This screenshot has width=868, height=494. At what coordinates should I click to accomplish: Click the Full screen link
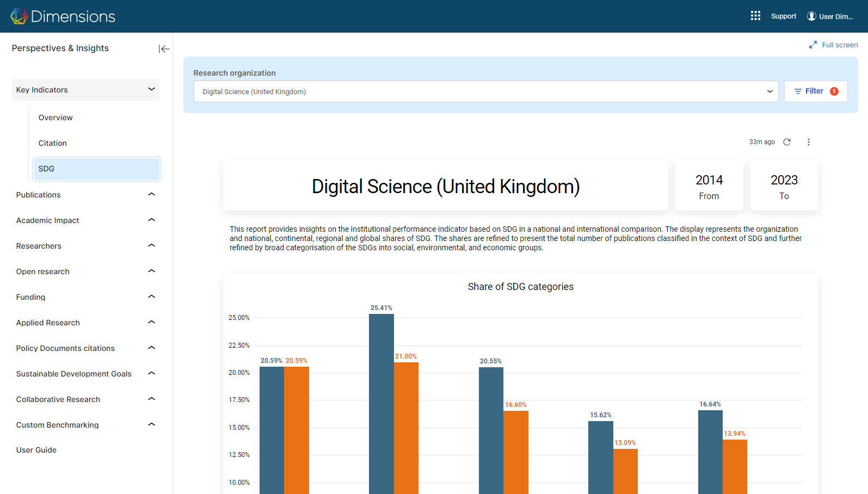[x=840, y=45]
